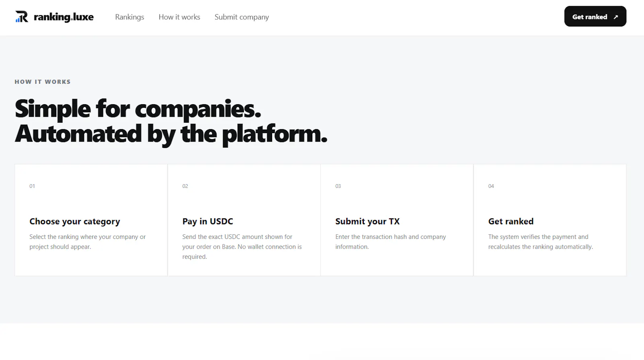Go to How it works section
The height and width of the screenshot is (360, 644).
coord(180,17)
